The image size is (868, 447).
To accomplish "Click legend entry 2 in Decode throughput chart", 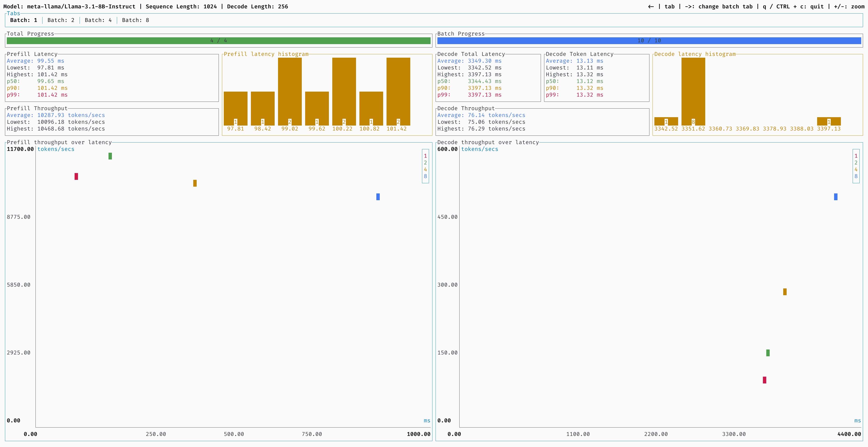I will point(856,163).
